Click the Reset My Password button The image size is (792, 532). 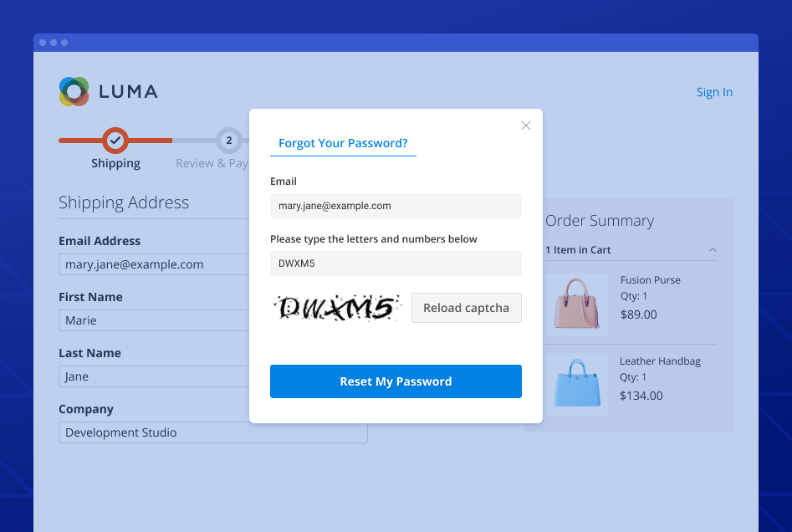pyautogui.click(x=396, y=381)
